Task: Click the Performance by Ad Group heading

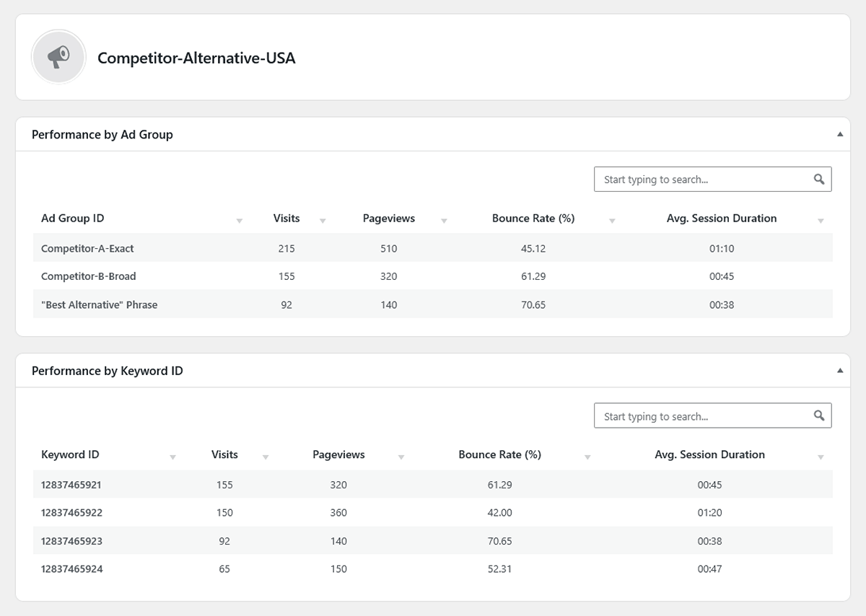Action: coord(102,135)
